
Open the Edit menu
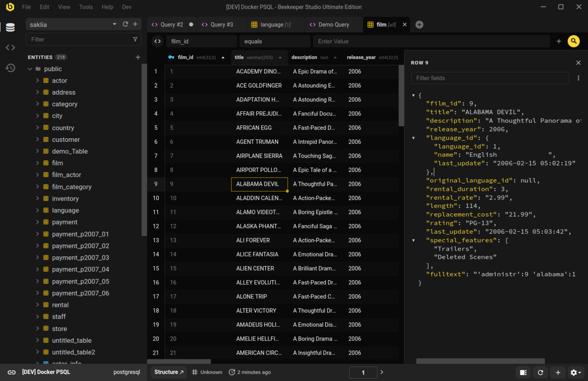click(x=44, y=7)
